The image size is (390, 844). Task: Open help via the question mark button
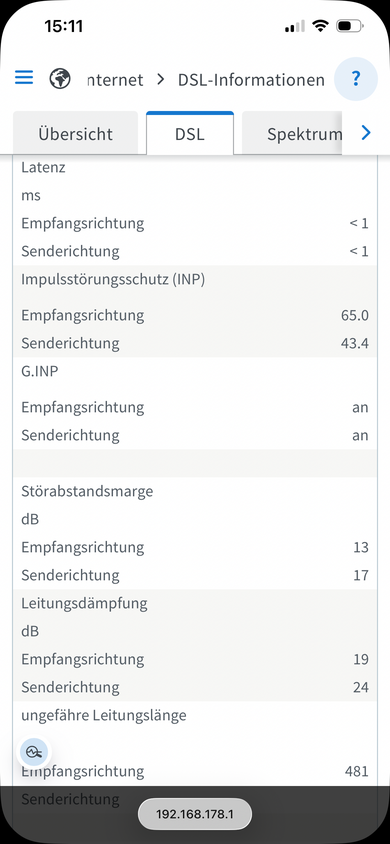pyautogui.click(x=356, y=79)
